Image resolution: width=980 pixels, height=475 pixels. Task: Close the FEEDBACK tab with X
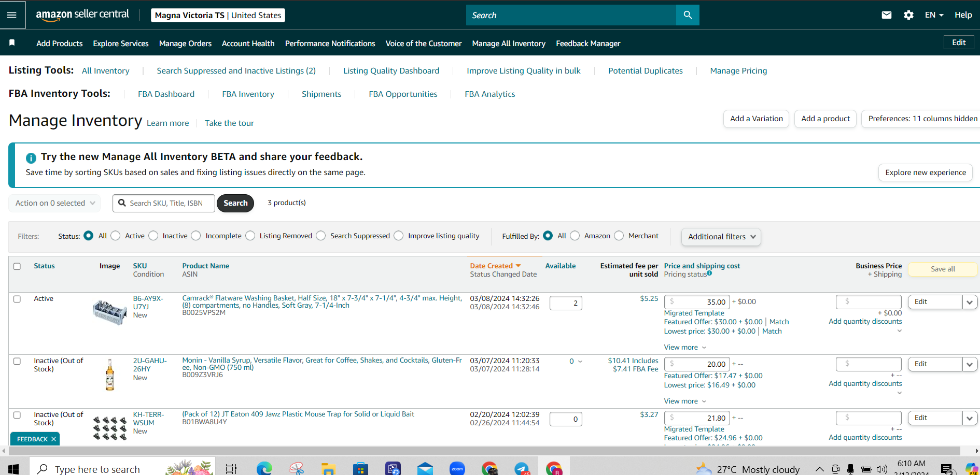(x=53, y=439)
